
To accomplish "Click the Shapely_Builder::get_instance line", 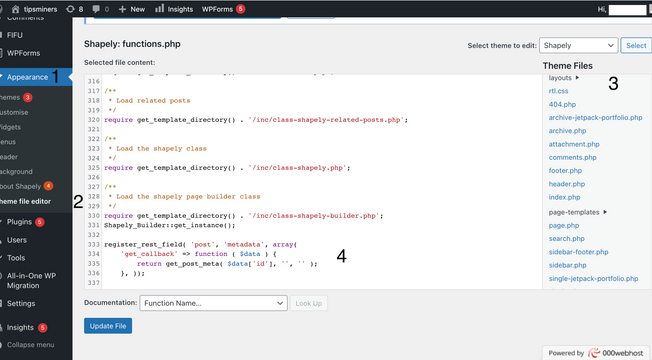I will coord(170,225).
